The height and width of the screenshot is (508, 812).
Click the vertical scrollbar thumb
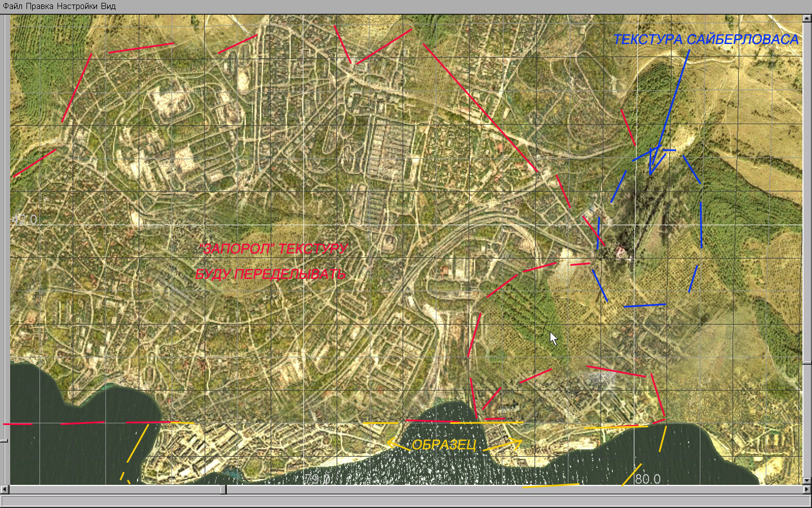(x=807, y=362)
